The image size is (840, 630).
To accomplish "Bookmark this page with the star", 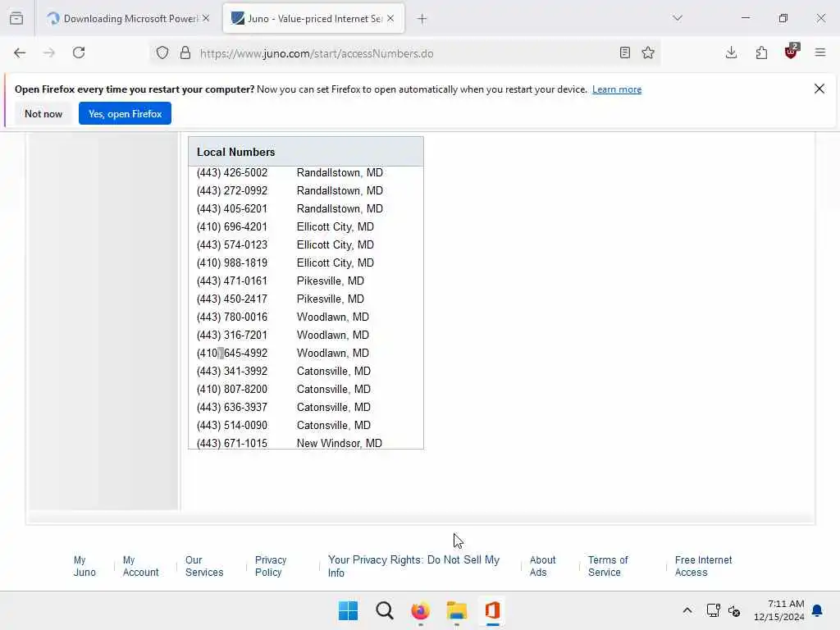I will click(x=648, y=53).
